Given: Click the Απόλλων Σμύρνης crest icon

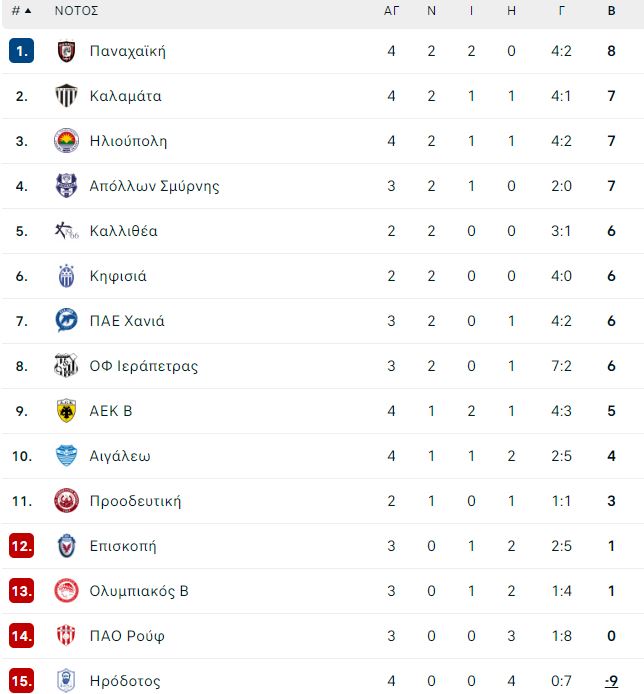Looking at the screenshot, I should click(66, 185).
